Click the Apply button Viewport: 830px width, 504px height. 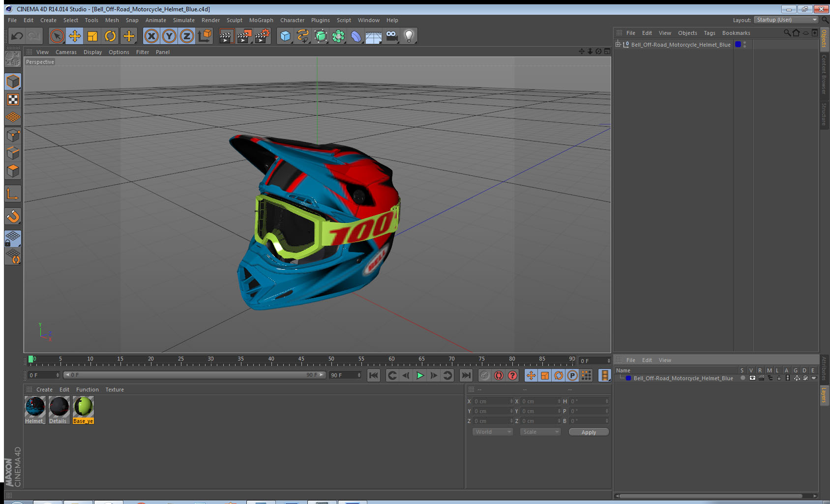[589, 432]
